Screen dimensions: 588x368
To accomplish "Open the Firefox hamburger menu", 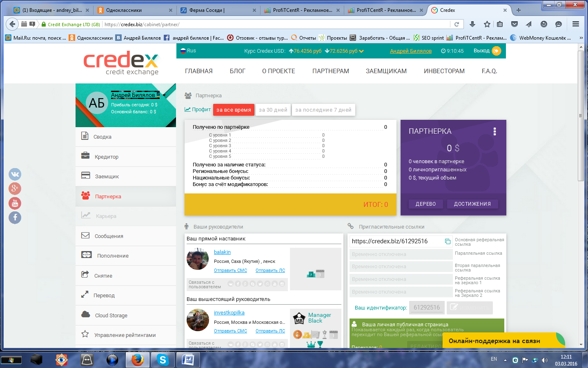I will click(576, 24).
